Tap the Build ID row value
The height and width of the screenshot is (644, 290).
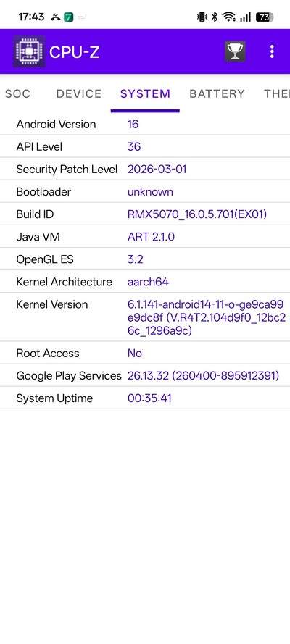tap(197, 214)
